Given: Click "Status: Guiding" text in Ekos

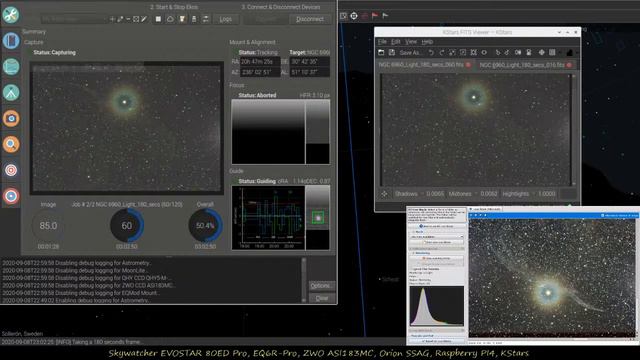Looking at the screenshot, I should [257, 181].
